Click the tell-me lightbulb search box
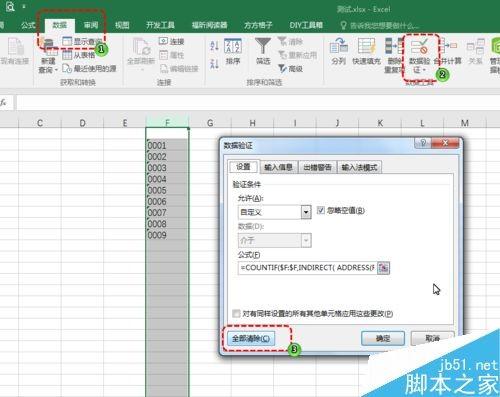 (x=379, y=25)
